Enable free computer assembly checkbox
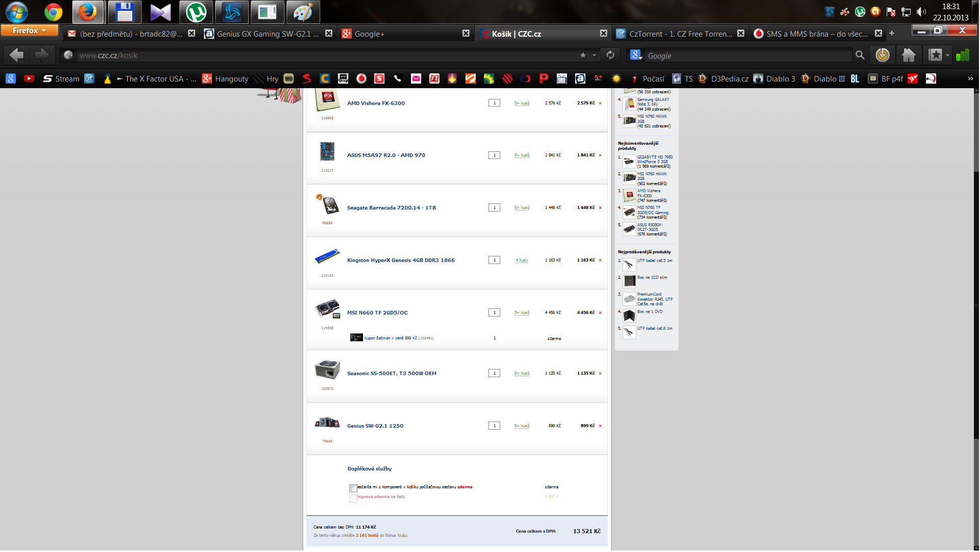This screenshot has height=552, width=980. 353,488
